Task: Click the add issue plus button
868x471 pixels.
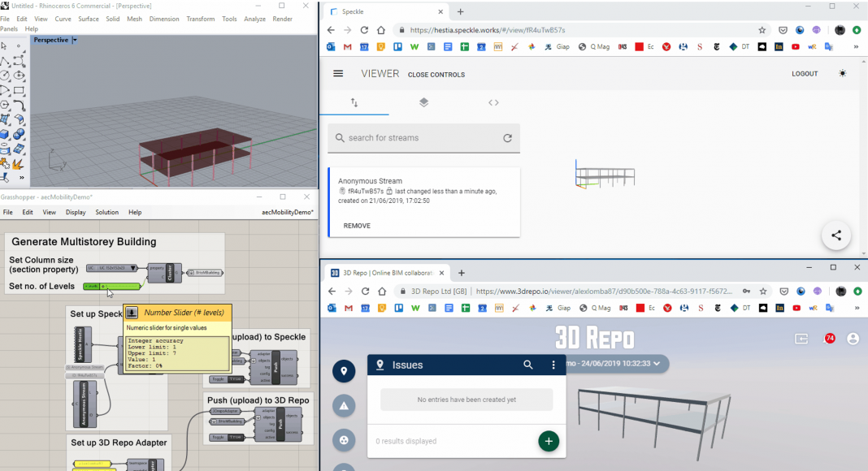Action: click(549, 441)
